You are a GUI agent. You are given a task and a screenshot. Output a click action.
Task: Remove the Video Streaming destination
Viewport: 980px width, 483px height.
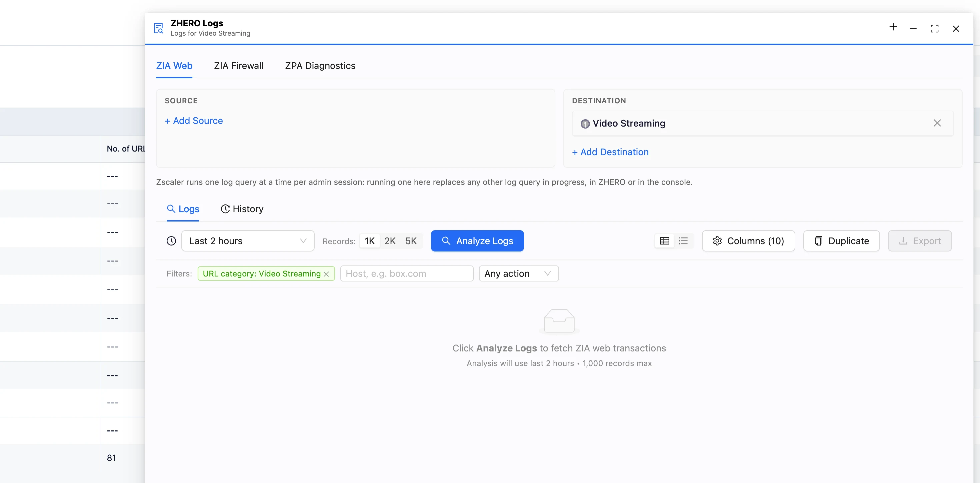[x=937, y=123]
